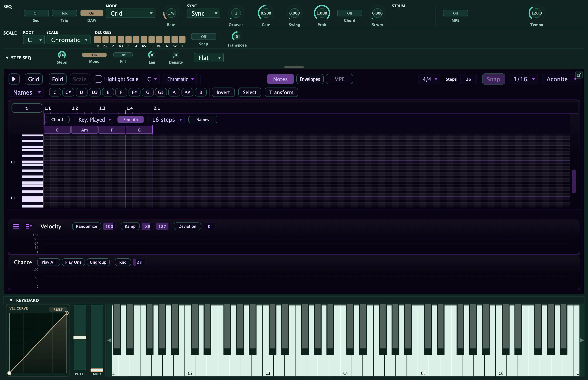Image resolution: width=588 pixels, height=380 pixels.
Task: Click the MOD wheel slider handle
Action: tap(97, 370)
